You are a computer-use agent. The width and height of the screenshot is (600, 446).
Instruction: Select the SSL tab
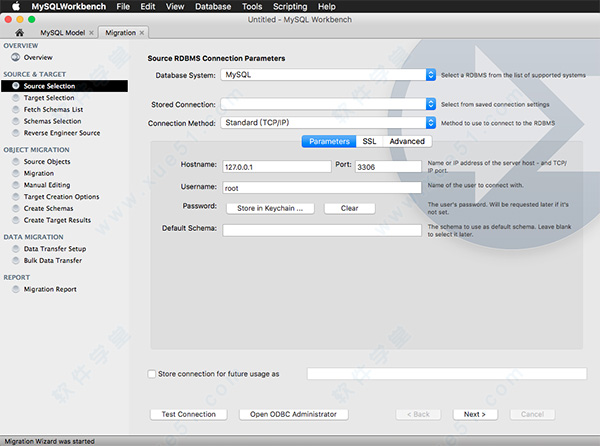369,141
